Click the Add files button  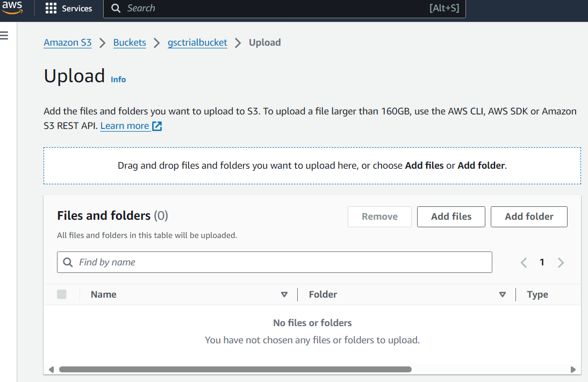(451, 217)
